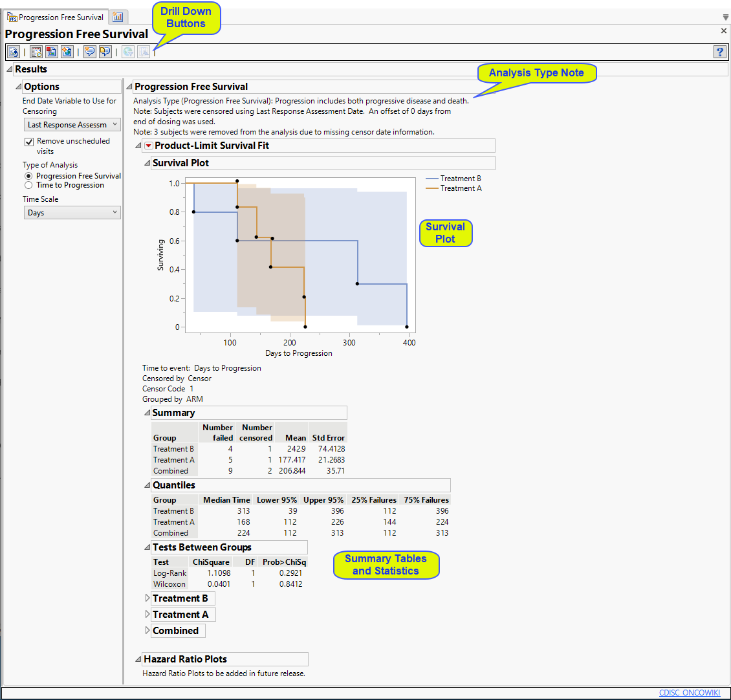Select the Log-Rank test row label
Viewport: 731px width, 700px height.
(169, 573)
